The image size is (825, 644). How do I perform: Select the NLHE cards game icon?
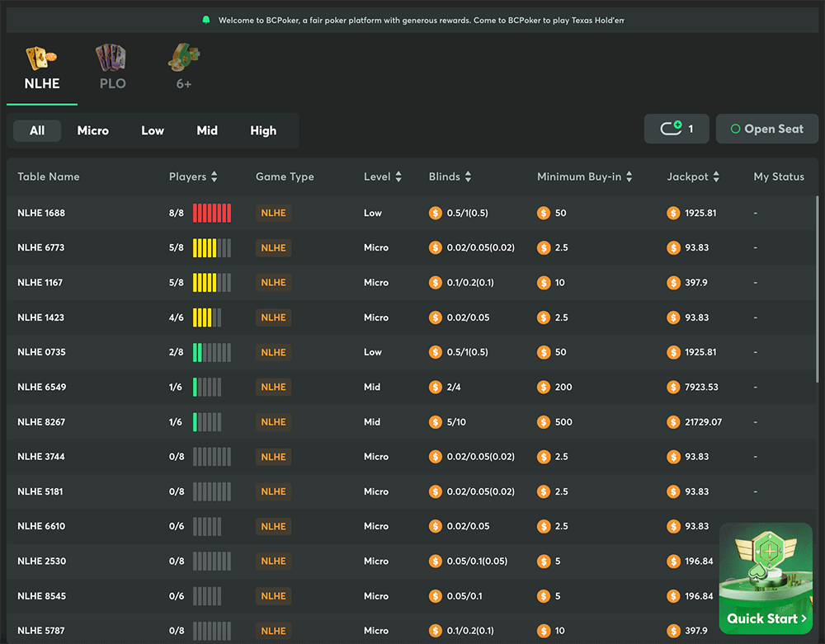(40, 59)
